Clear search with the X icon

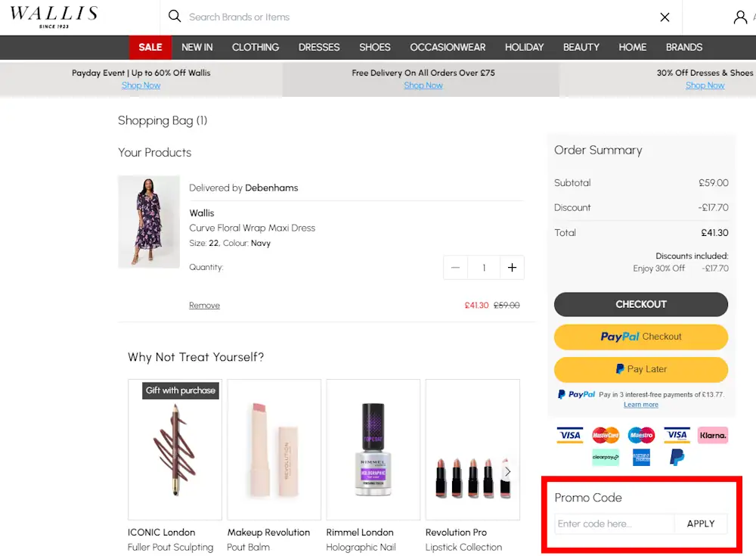pos(665,17)
